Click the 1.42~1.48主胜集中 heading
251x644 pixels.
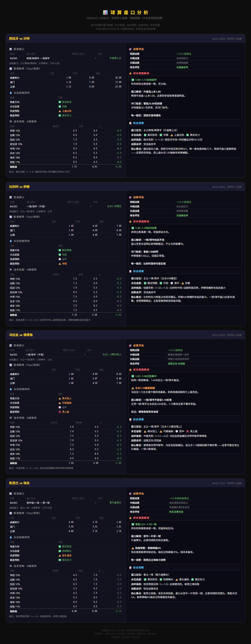[146, 377]
